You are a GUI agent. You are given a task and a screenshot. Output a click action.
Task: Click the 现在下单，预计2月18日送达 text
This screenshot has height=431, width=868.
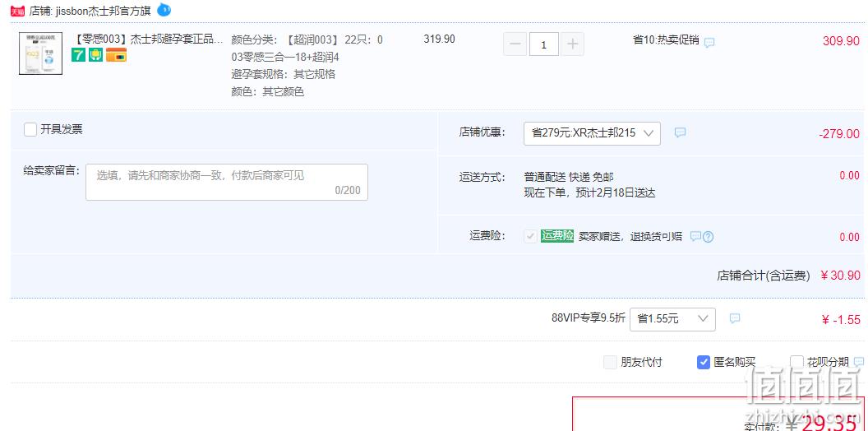pos(589,193)
